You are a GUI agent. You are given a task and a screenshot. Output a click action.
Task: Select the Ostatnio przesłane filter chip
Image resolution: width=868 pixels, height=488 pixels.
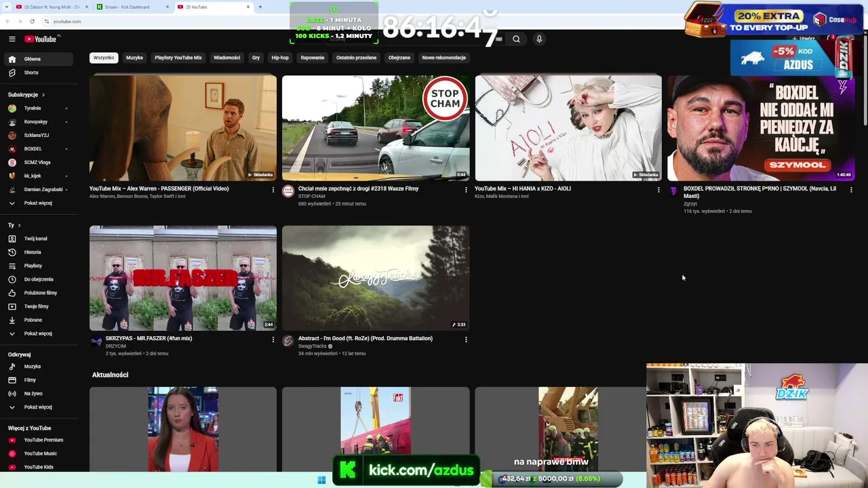click(x=356, y=58)
